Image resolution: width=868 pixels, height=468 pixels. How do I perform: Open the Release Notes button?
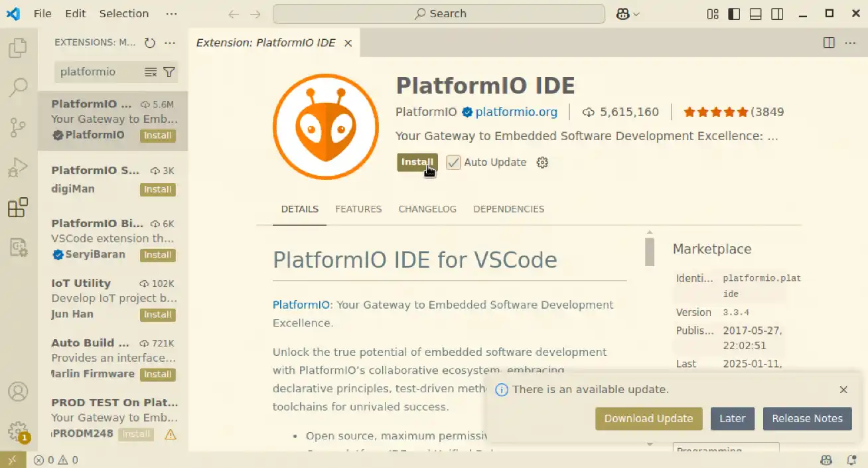pos(807,419)
